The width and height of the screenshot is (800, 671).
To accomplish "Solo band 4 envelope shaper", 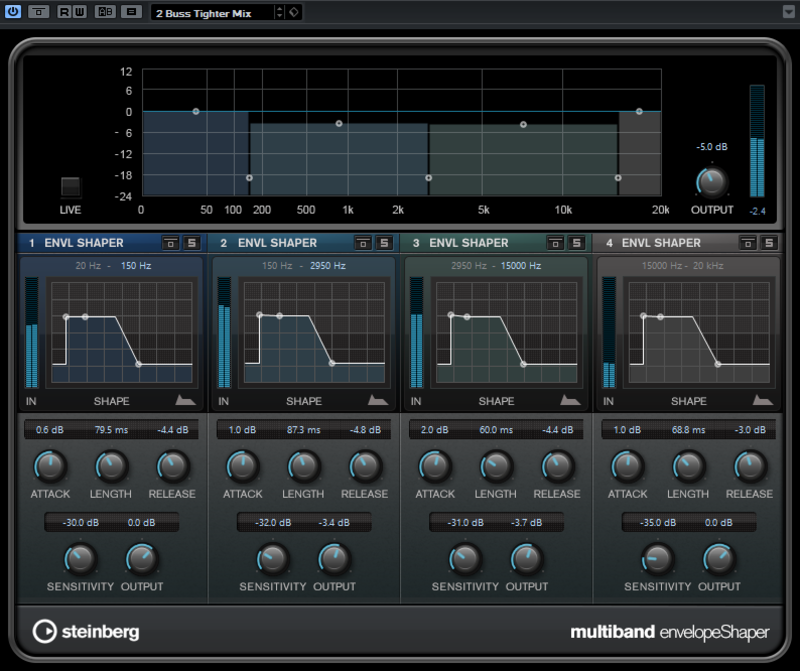I will 769,243.
